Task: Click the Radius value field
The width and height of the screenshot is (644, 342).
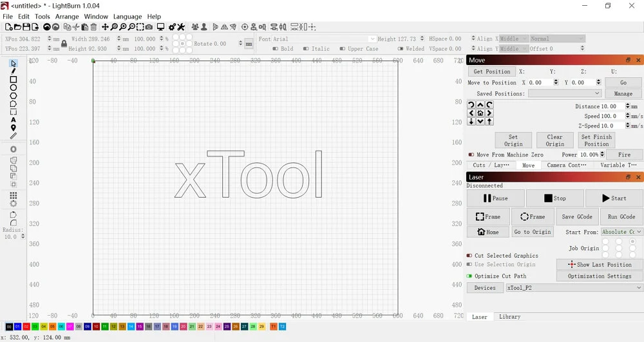Action: point(12,237)
